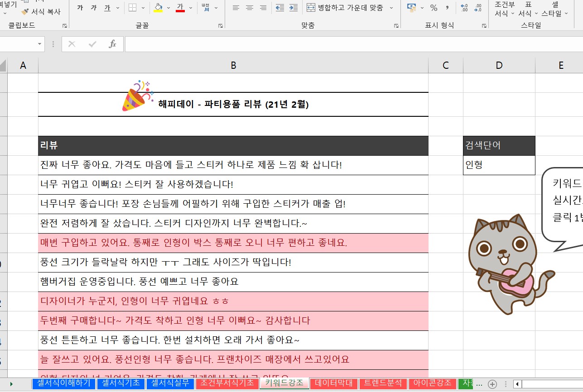Click the accounting number format icon

411,8
